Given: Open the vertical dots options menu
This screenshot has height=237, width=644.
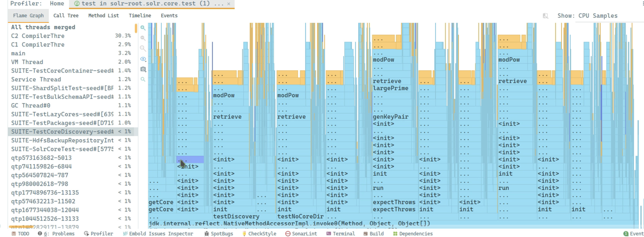Looking at the screenshot, I should tap(643, 3).
